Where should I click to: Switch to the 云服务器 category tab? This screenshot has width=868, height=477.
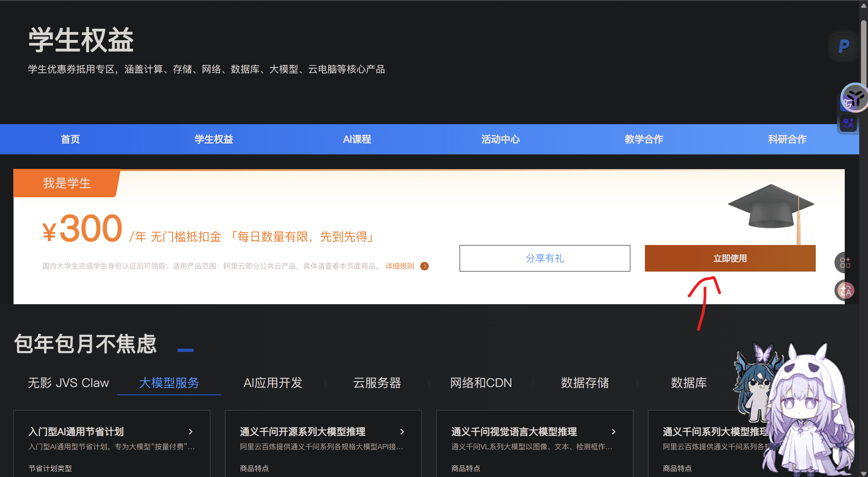pos(377,383)
